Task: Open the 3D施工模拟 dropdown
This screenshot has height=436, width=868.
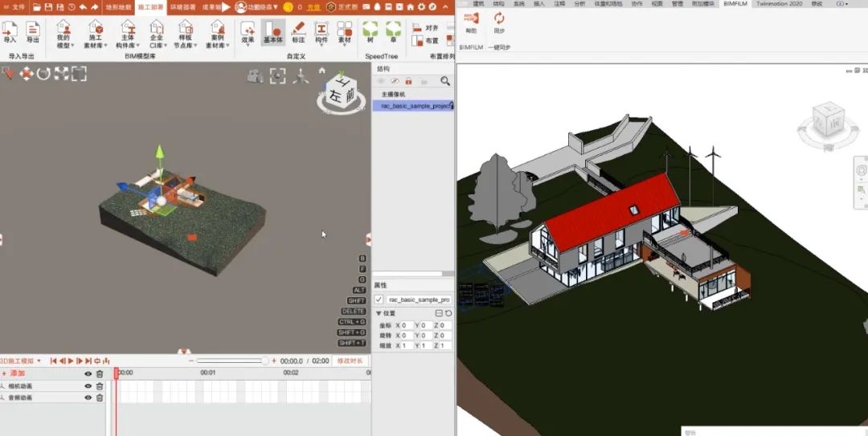Action: point(21,361)
